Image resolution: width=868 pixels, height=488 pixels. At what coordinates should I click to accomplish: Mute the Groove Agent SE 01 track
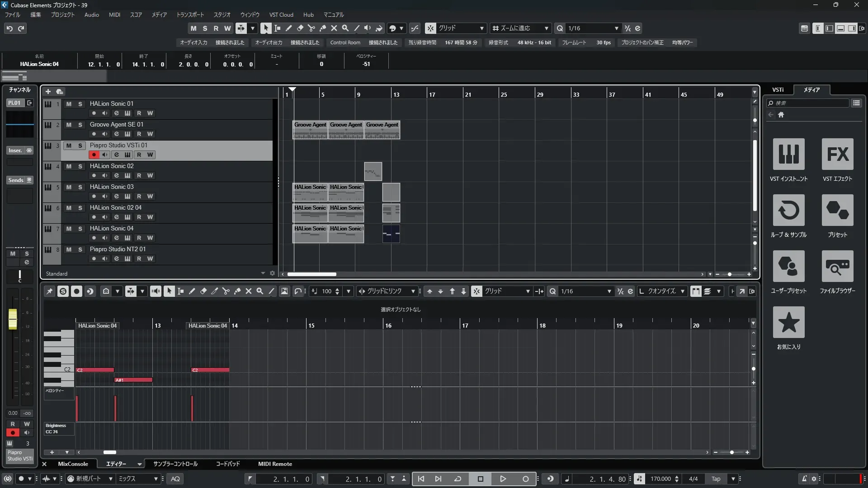(x=69, y=125)
